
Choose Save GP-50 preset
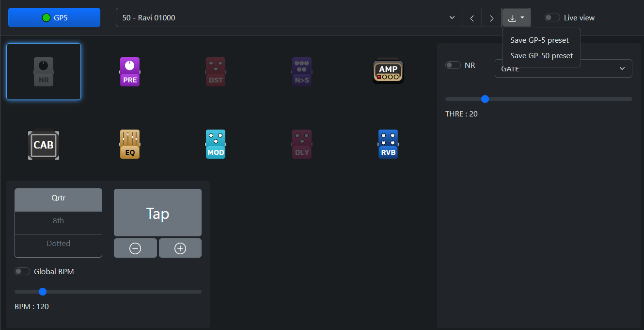tap(541, 56)
